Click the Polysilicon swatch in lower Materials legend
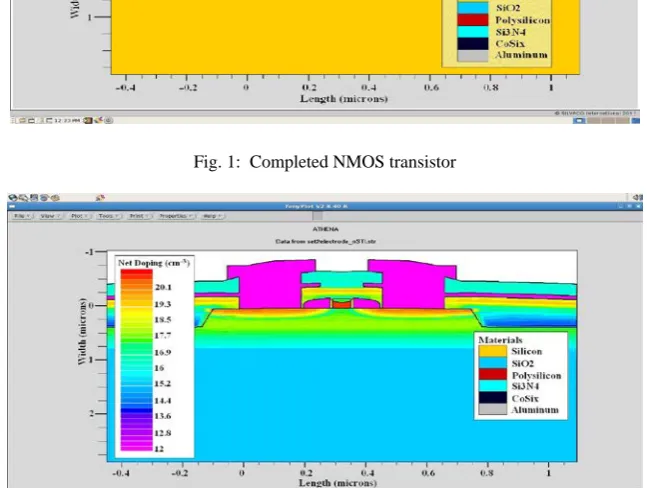 [x=492, y=375]
